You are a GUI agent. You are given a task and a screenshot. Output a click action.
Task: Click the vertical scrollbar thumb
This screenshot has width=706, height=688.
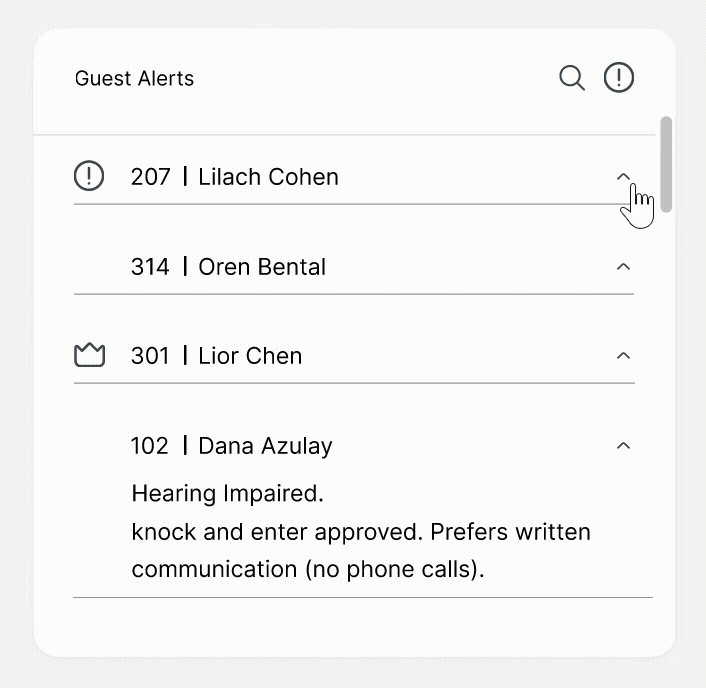666,164
